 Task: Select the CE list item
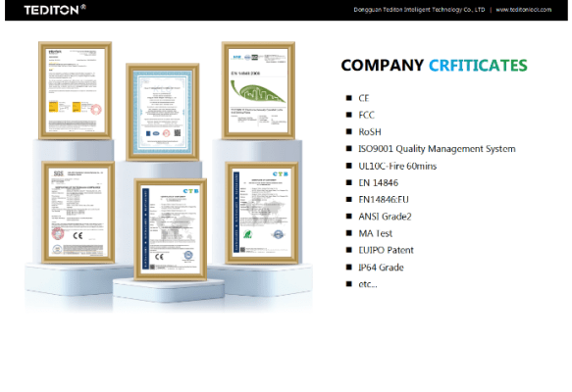tap(364, 98)
